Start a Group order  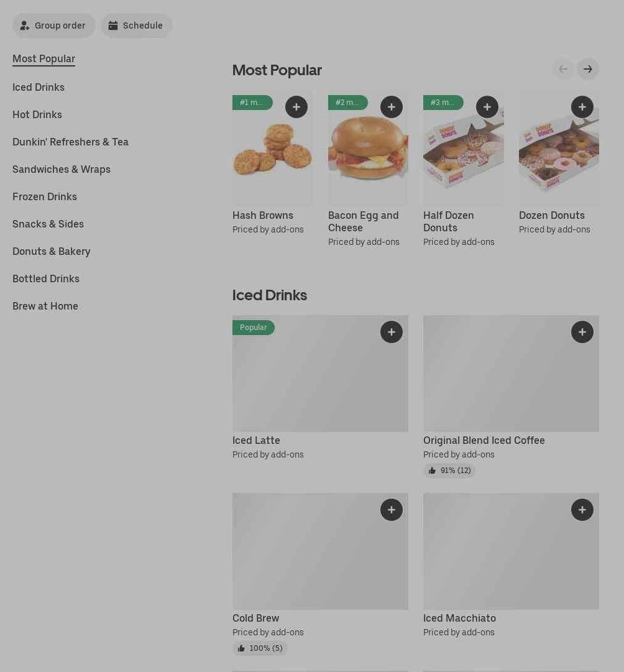click(x=53, y=25)
